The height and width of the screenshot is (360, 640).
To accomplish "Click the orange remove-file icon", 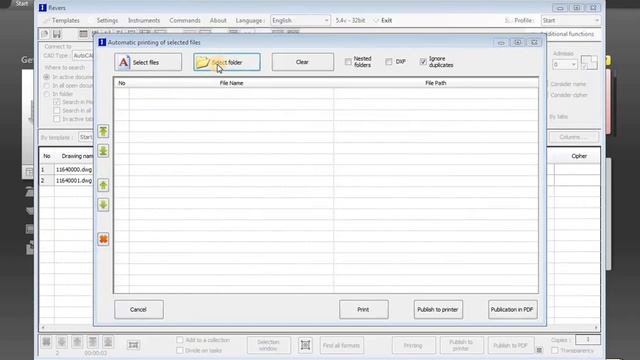I will point(103,239).
